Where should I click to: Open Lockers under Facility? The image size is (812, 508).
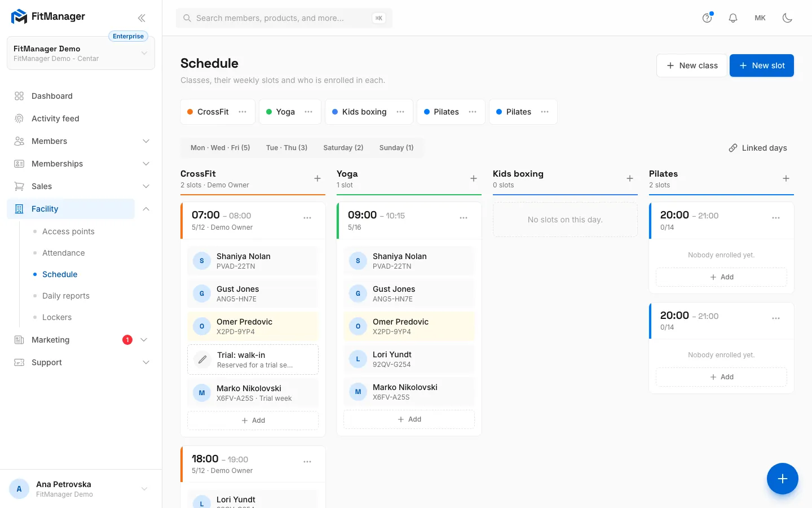click(x=57, y=317)
